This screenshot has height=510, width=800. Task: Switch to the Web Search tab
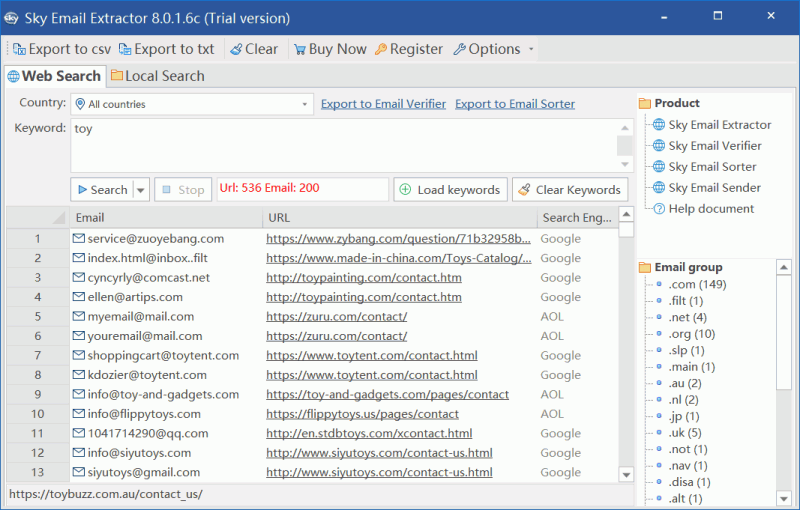(x=55, y=76)
